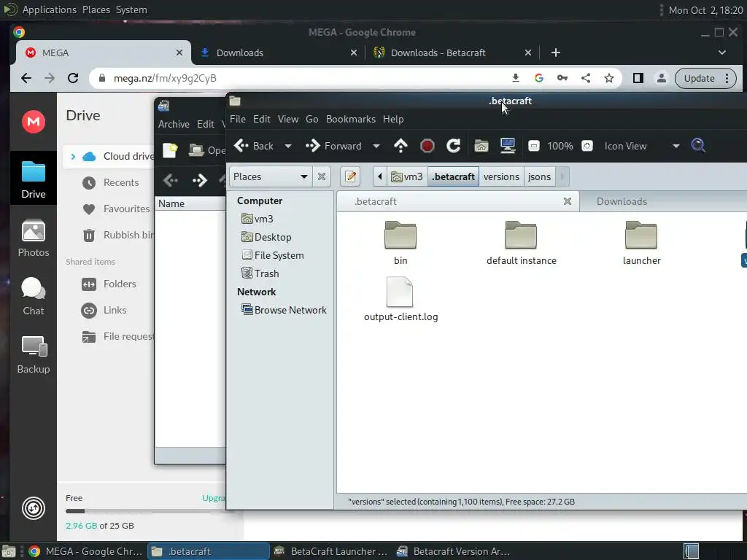The width and height of the screenshot is (747, 560).
Task: Click the share icon in Chrome toolbar
Action: [586, 78]
